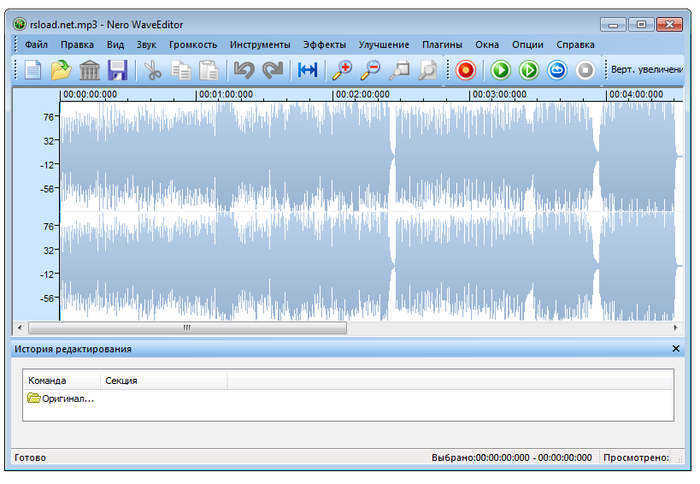700x484 pixels.
Task: Click the waveform horizontal scrollbar thumb
Action: coord(188,328)
